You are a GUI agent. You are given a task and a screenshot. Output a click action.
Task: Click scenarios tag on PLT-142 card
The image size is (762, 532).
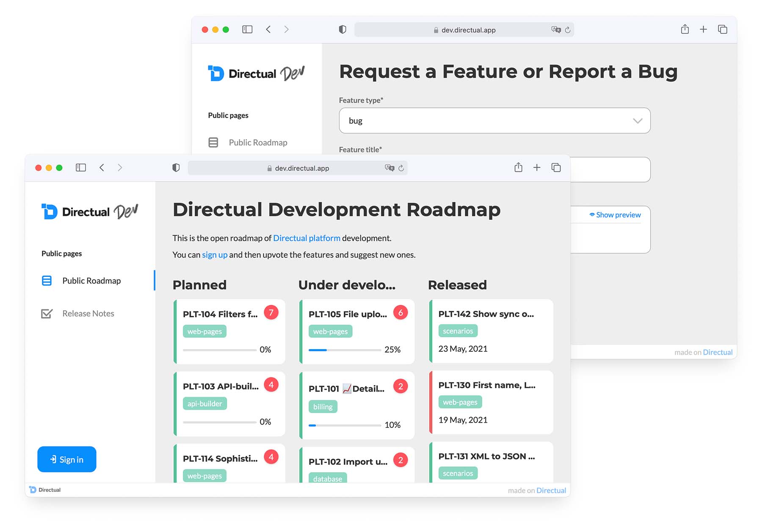(458, 331)
